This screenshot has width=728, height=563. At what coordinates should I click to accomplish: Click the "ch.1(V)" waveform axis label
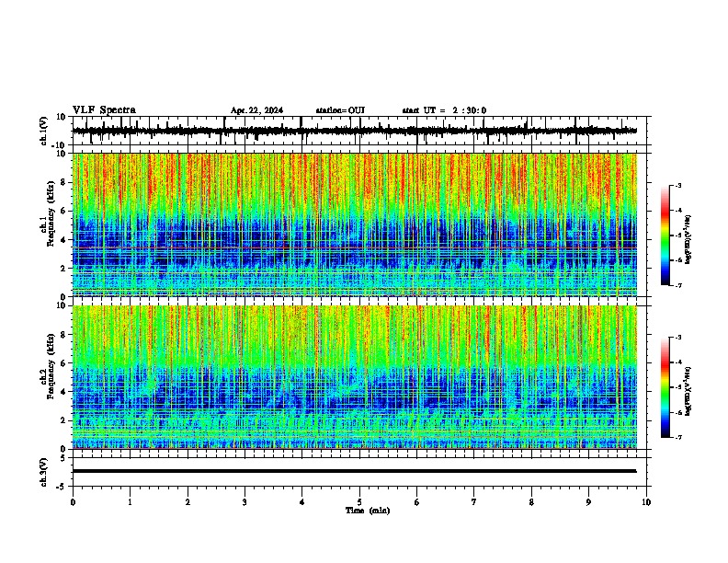[44, 131]
